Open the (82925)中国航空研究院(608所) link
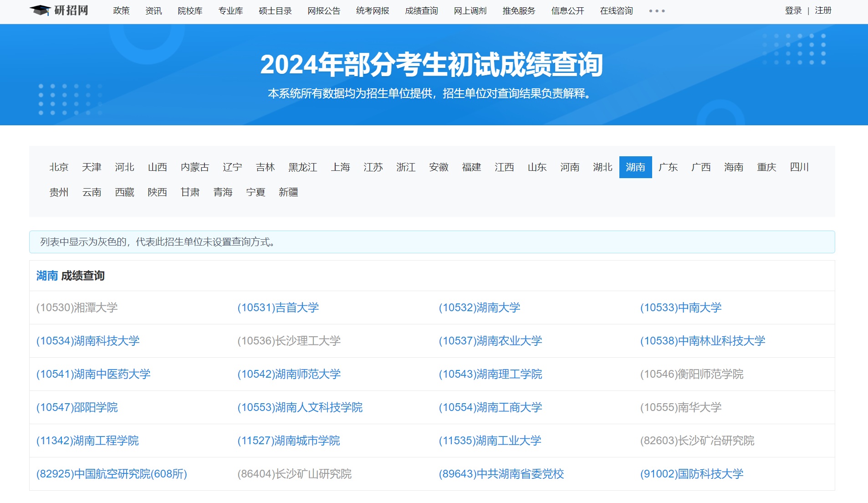868x503 pixels. 112,474
